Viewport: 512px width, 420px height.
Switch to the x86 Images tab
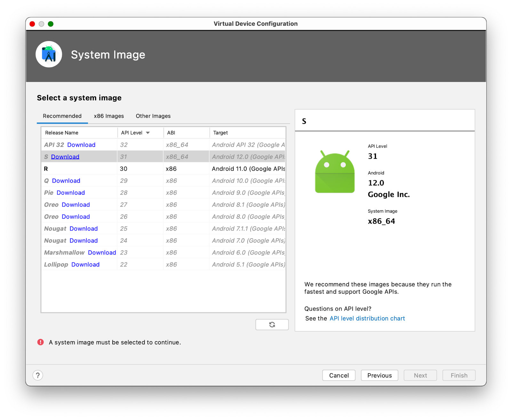pyautogui.click(x=108, y=116)
